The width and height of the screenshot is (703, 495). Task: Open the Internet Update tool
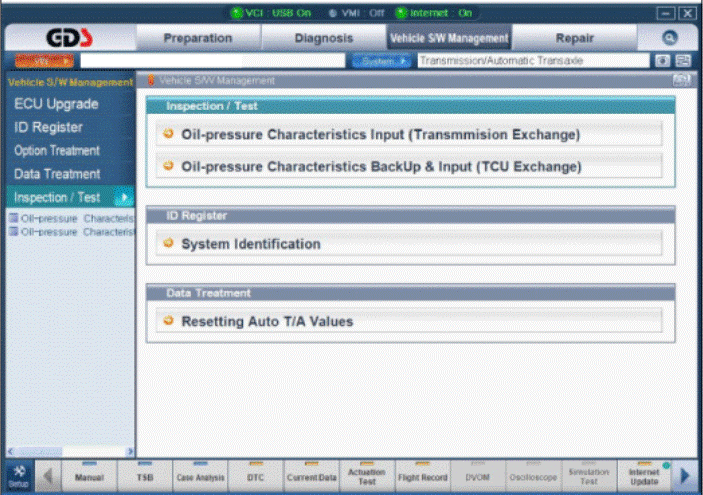coord(644,476)
